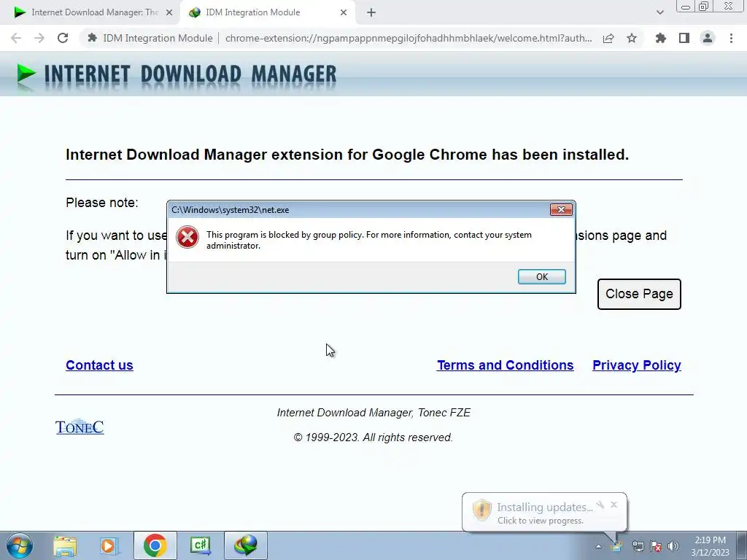Click the 'blocked by group policy' message
This screenshot has height=560, width=747.
pos(368,240)
